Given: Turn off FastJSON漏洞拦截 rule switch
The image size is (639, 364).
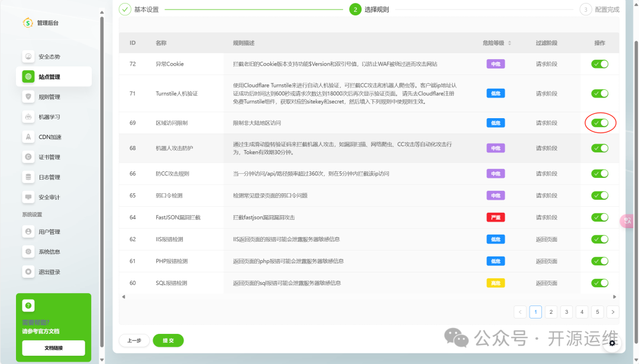Looking at the screenshot, I should pos(599,217).
